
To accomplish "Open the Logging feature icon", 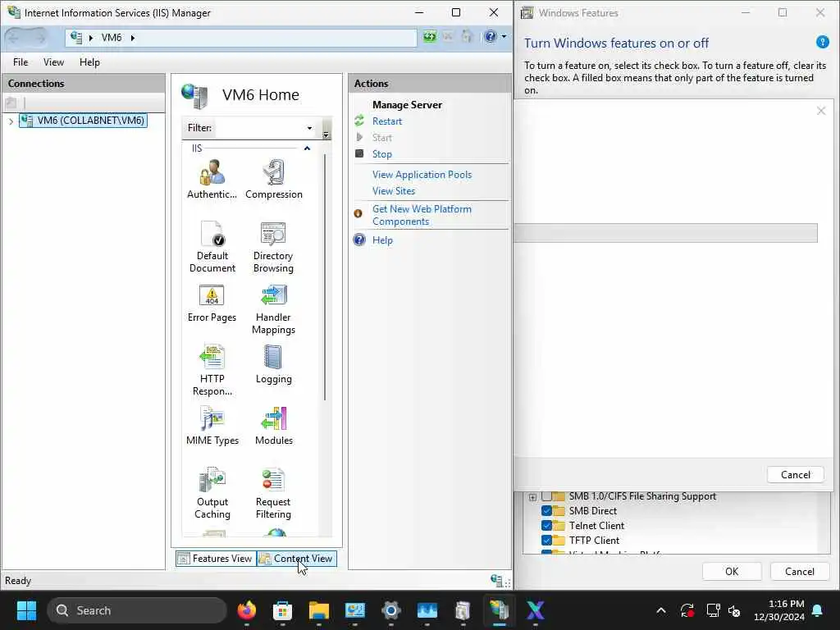I will (x=273, y=364).
